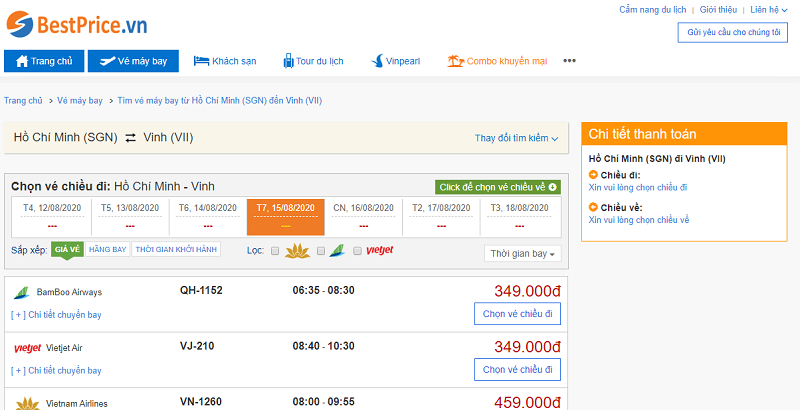Viewport: 800px width, 410px height.
Task: Open the Giới thiệu link
Action: pyautogui.click(x=718, y=10)
